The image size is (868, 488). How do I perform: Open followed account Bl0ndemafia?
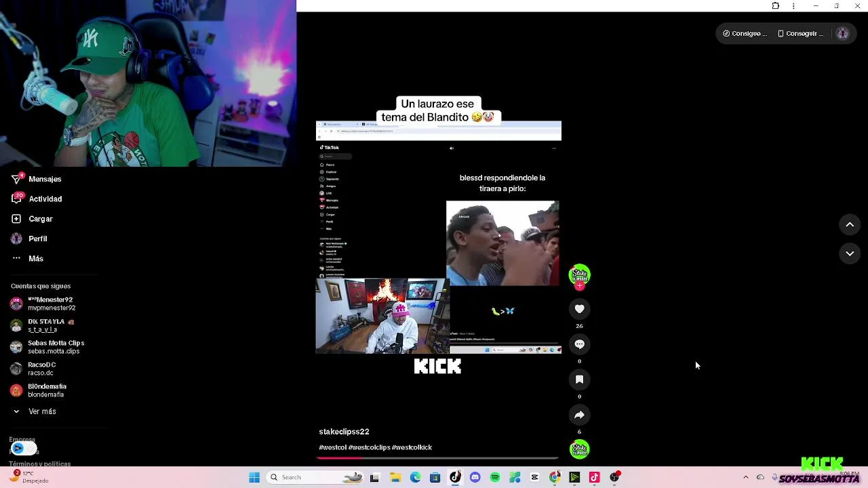39,390
